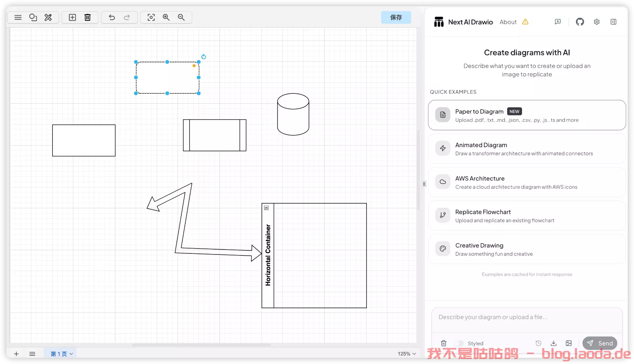
Task: Zoom in on the canvas
Action: [166, 17]
